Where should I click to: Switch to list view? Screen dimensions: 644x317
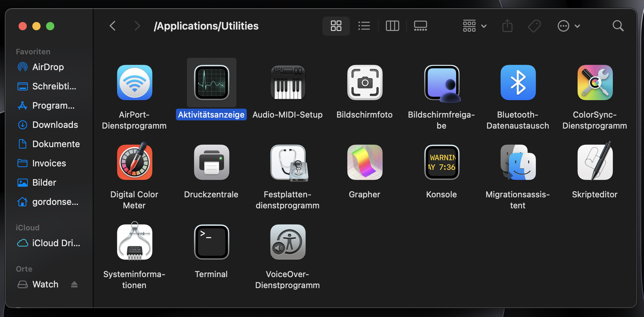364,26
